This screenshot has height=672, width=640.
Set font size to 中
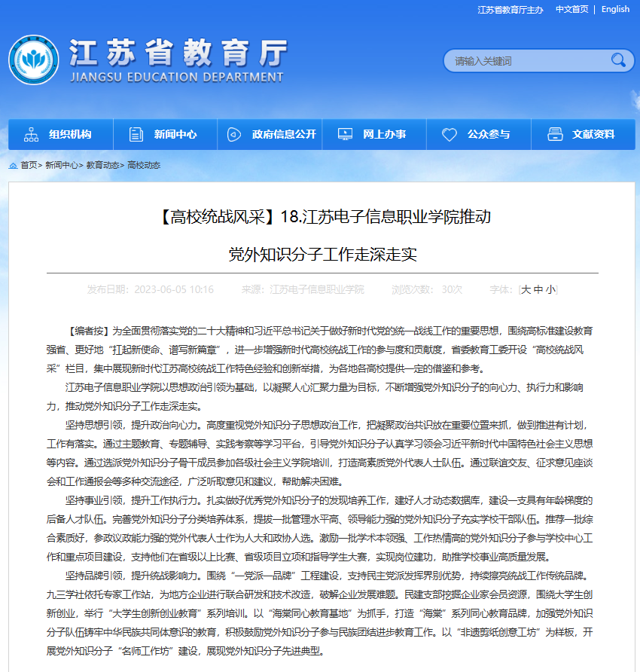tap(538, 290)
